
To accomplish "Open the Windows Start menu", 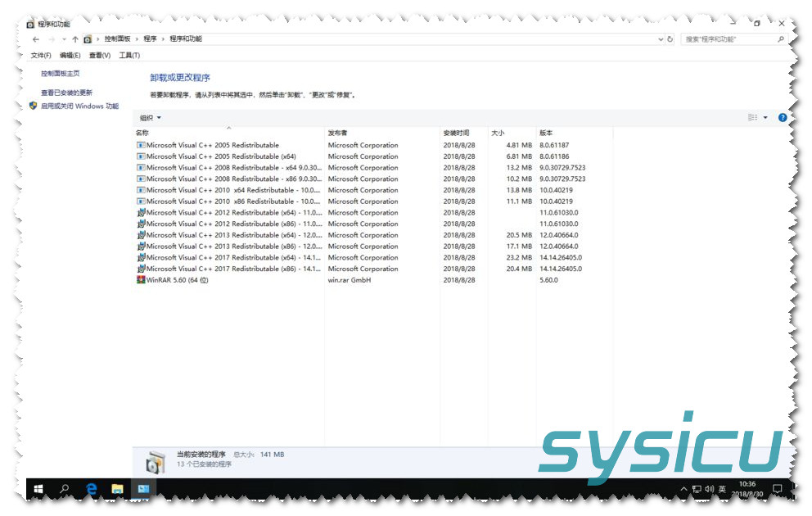I will [x=38, y=489].
